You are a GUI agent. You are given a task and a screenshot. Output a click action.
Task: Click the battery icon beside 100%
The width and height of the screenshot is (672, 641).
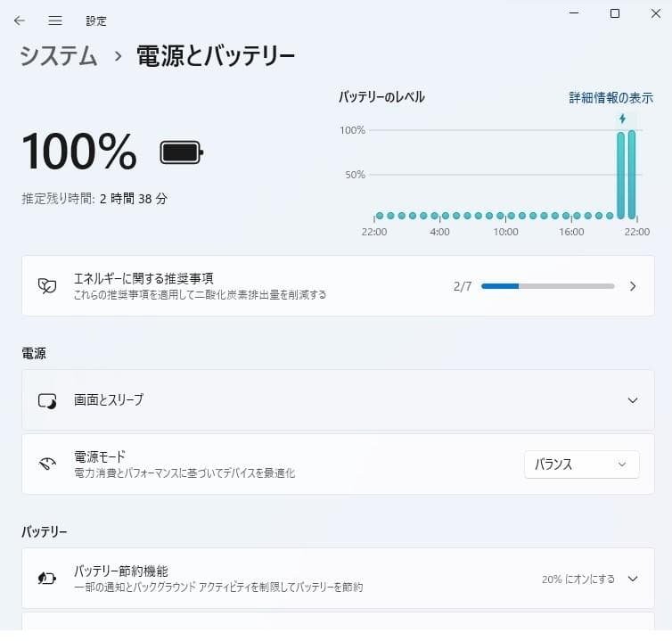[x=181, y=152]
